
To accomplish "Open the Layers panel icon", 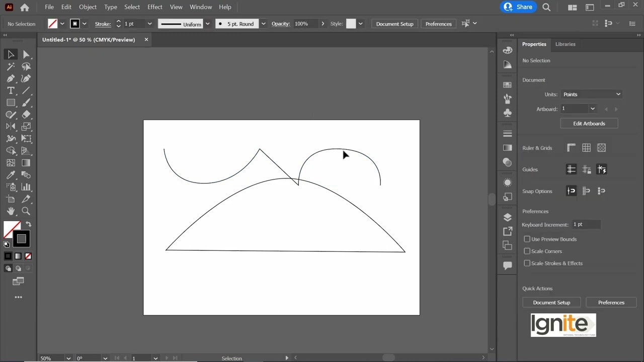I will click(507, 217).
